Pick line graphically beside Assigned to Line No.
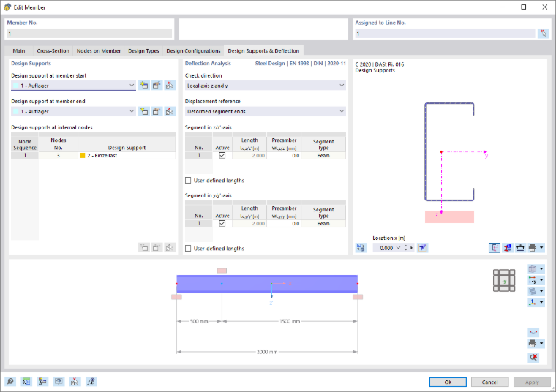This screenshot has width=556, height=392. click(544, 34)
